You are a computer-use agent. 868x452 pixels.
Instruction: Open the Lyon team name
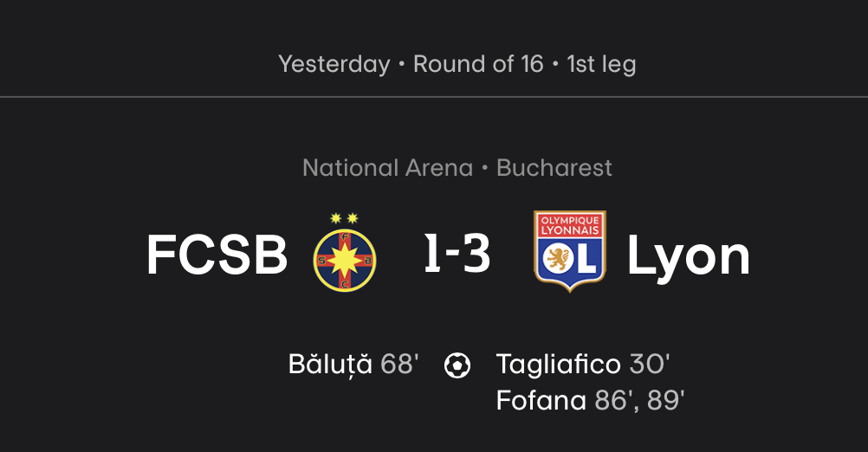(689, 255)
